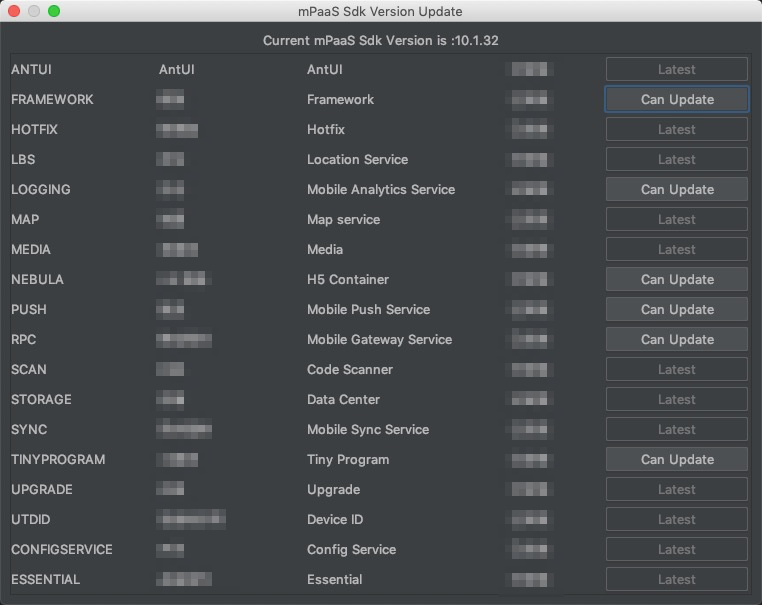Select the HOTFIX label
Screen dimensions: 762x605
(x=34, y=129)
